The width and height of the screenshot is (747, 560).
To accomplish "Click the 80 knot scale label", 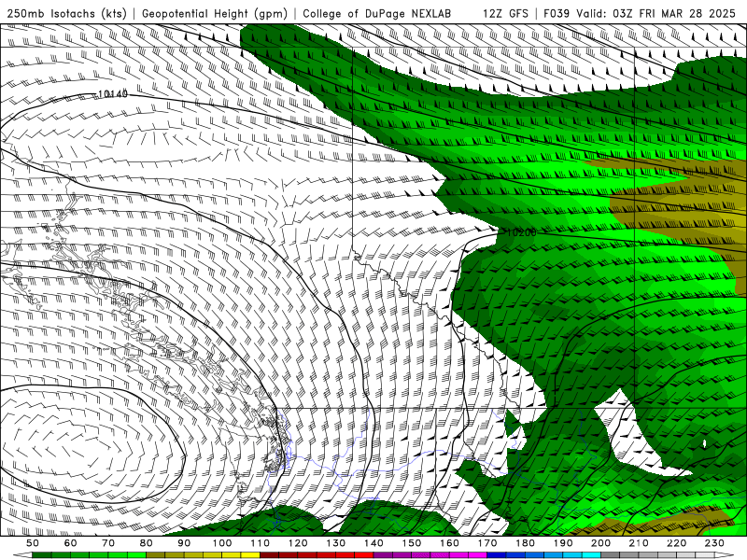I will (x=147, y=543).
